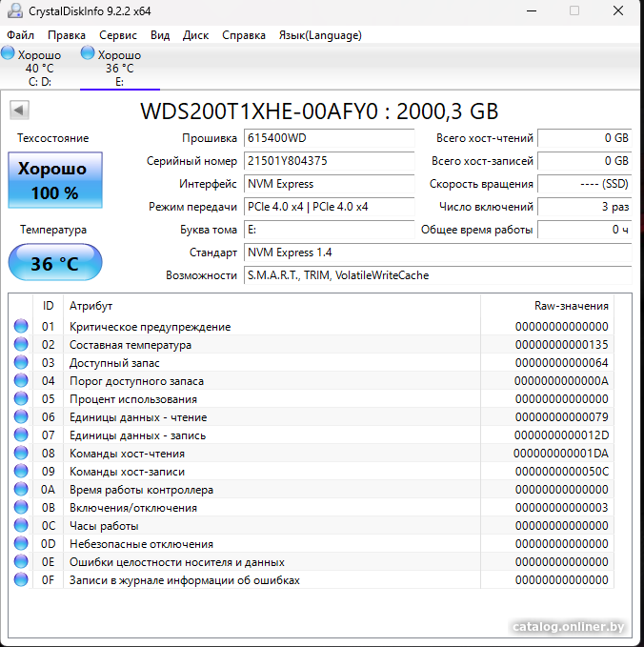The height and width of the screenshot is (647, 644).
Task: Select the Доступный запас attribute text
Action: 114,363
